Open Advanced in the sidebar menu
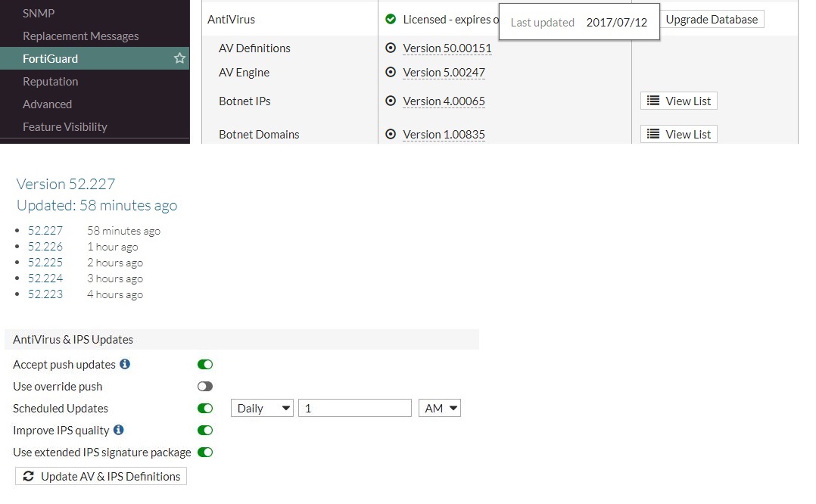The image size is (816, 504). 48,104
